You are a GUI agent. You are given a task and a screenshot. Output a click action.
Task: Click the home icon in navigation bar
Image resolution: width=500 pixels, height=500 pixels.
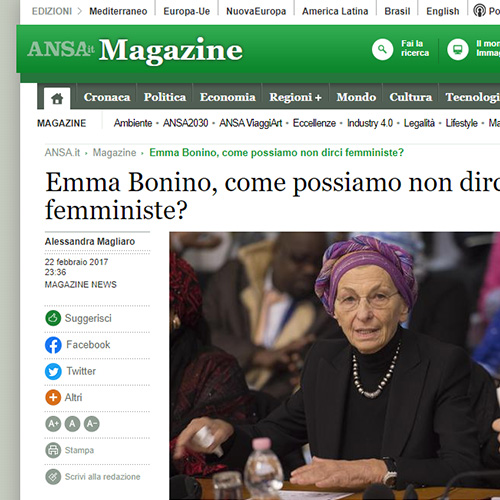click(57, 99)
